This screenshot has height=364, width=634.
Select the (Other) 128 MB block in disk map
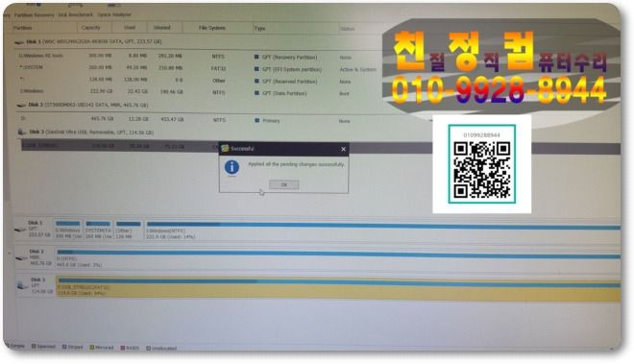129,230
